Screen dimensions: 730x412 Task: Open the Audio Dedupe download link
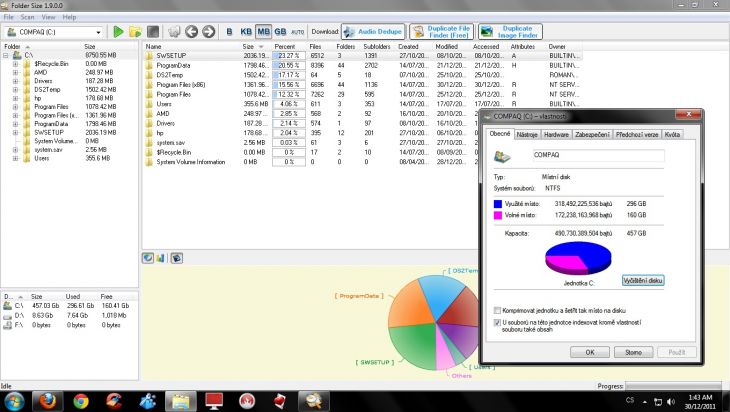click(x=373, y=32)
